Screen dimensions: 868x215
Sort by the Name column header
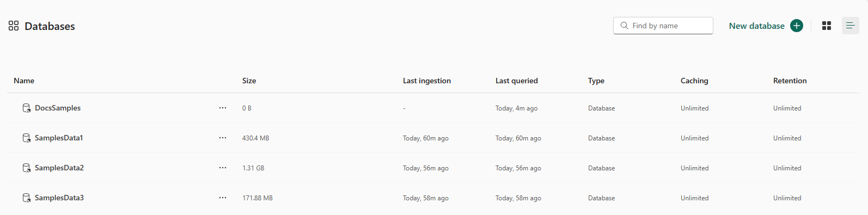(x=24, y=81)
